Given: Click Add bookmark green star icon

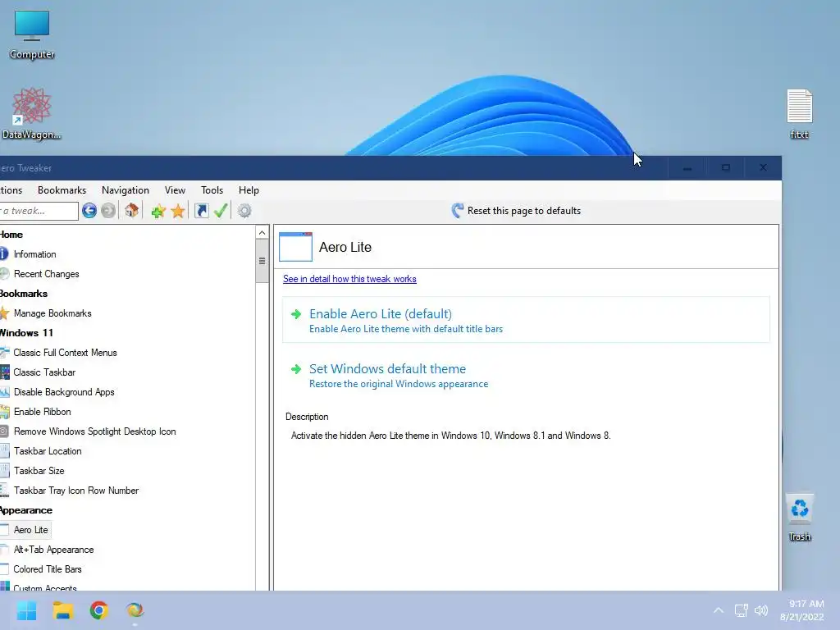Looking at the screenshot, I should (158, 211).
